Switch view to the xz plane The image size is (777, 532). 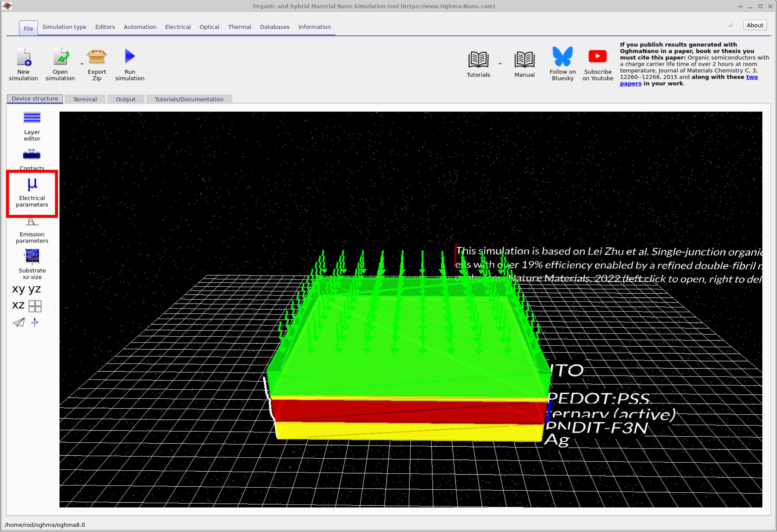[x=18, y=305]
